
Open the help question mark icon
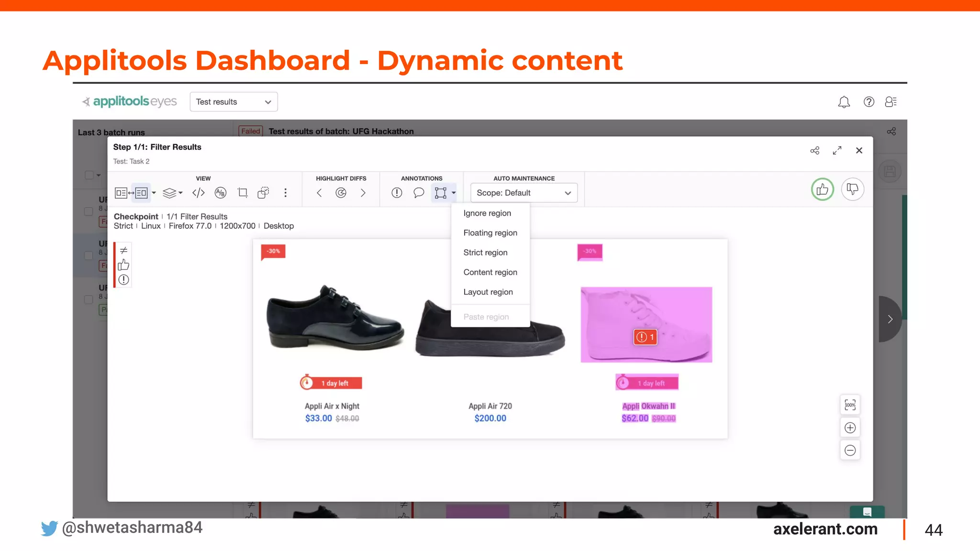pos(869,102)
